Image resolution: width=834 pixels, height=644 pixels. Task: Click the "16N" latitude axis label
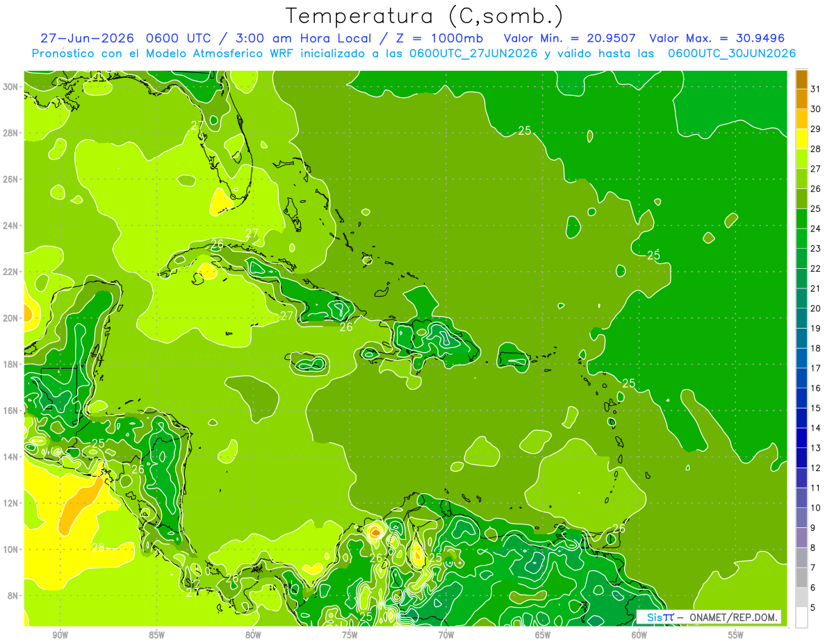coord(11,411)
